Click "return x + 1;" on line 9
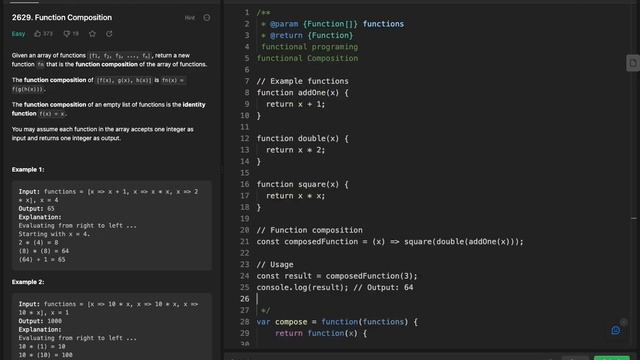The height and width of the screenshot is (360, 640). coord(296,104)
